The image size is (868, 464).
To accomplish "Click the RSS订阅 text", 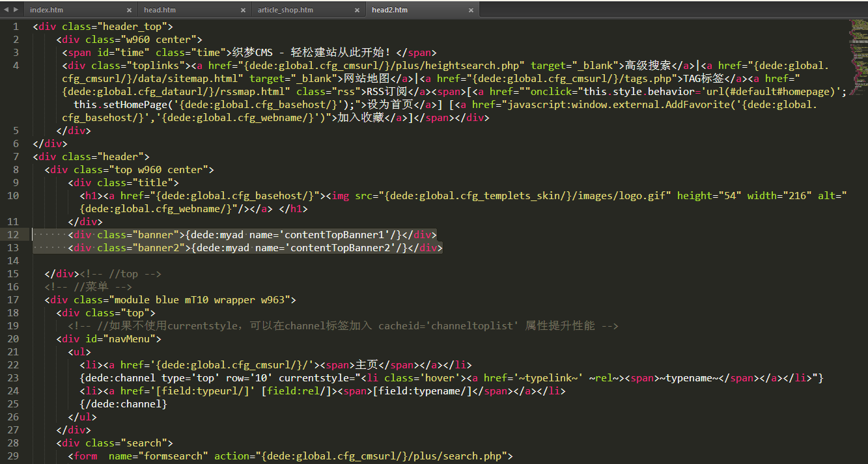I will (386, 92).
